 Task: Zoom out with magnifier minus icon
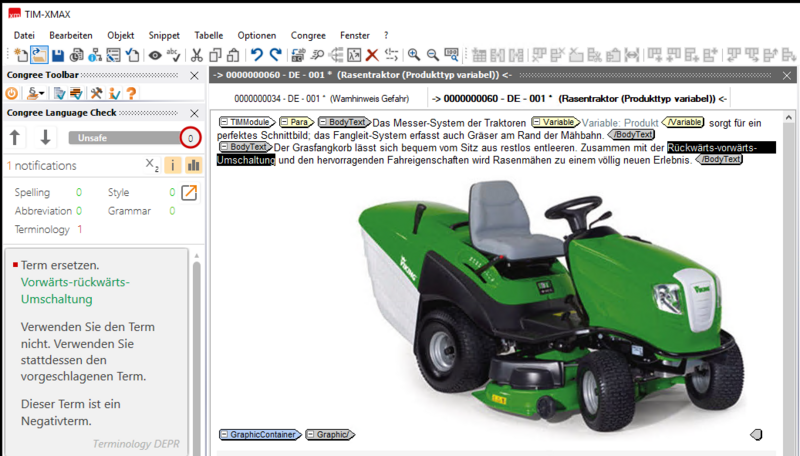(433, 55)
